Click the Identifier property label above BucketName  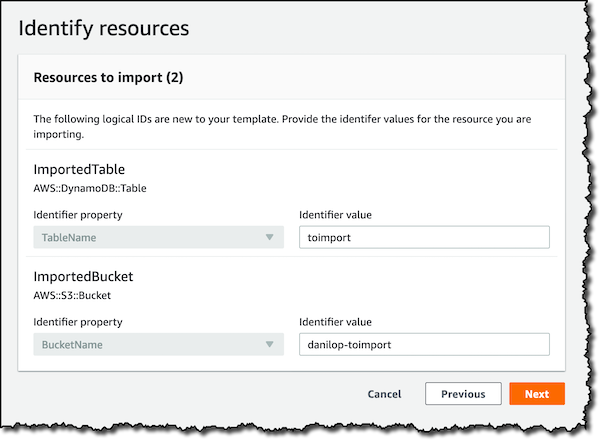pos(78,322)
